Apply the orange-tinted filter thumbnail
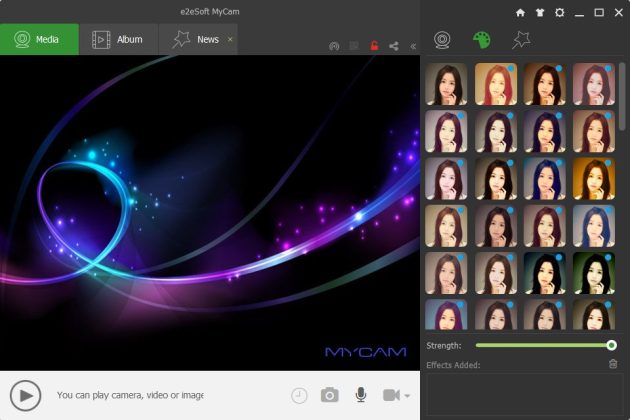Screen dimensions: 630x420 (594, 179)
